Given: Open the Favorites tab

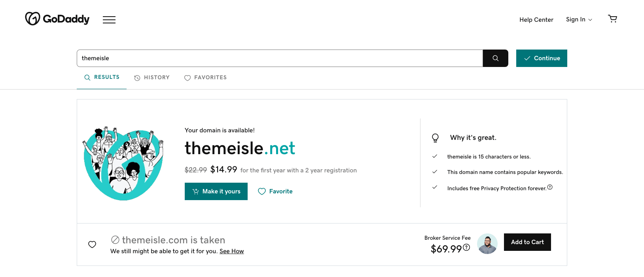Looking at the screenshot, I should click(206, 78).
